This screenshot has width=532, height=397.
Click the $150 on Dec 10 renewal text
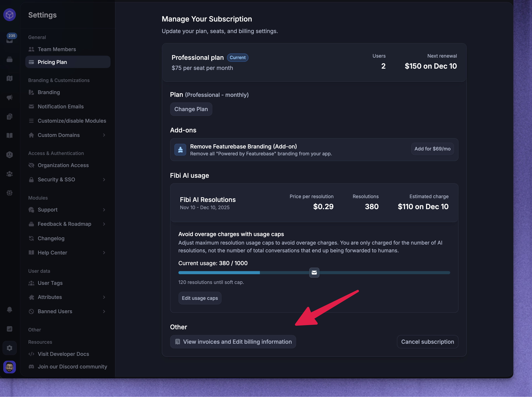431,66
